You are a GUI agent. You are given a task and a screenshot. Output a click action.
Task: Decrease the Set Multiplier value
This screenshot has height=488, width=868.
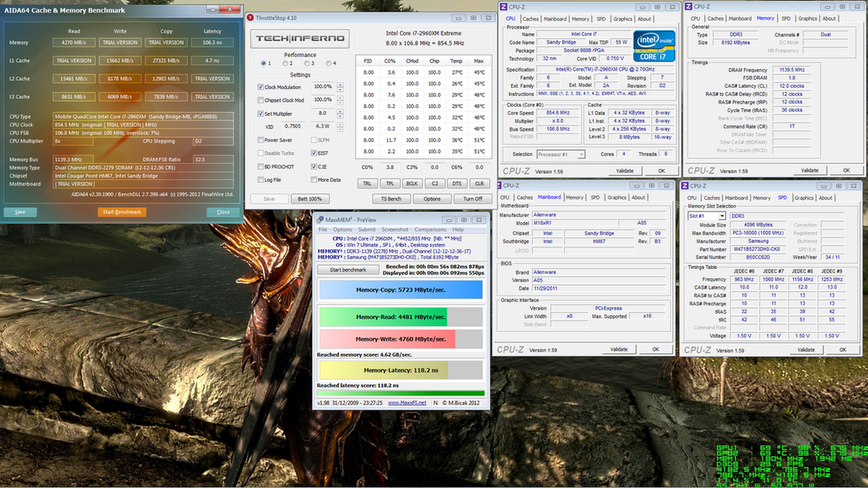[340, 116]
